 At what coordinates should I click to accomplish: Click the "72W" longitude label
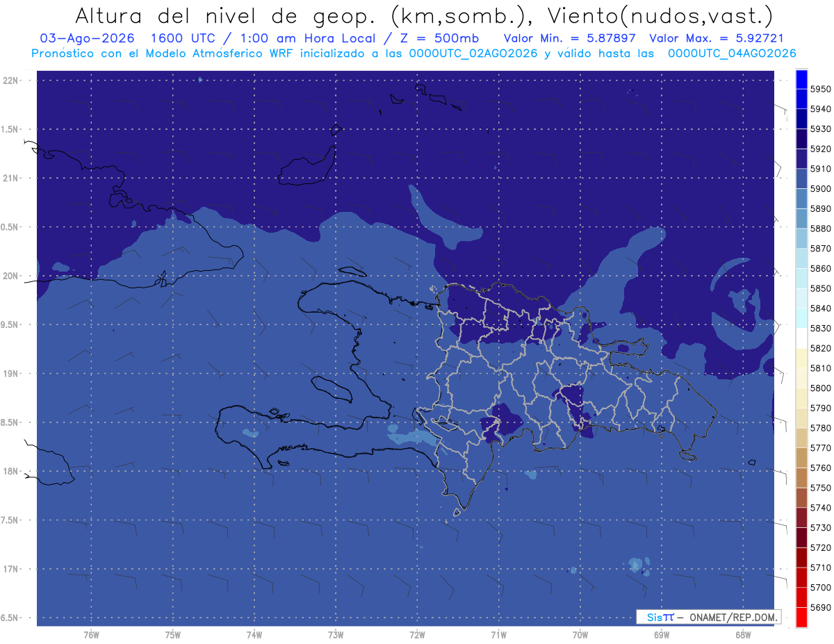(417, 635)
